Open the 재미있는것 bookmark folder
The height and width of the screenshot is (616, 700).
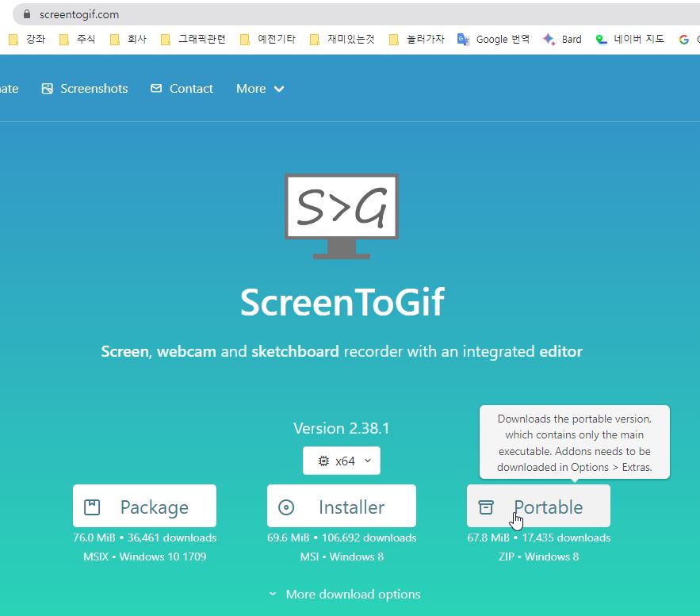342,40
